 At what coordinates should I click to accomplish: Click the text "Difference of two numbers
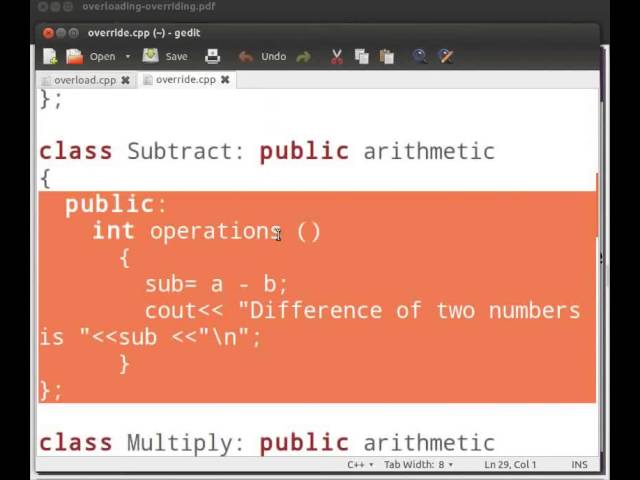[409, 311]
